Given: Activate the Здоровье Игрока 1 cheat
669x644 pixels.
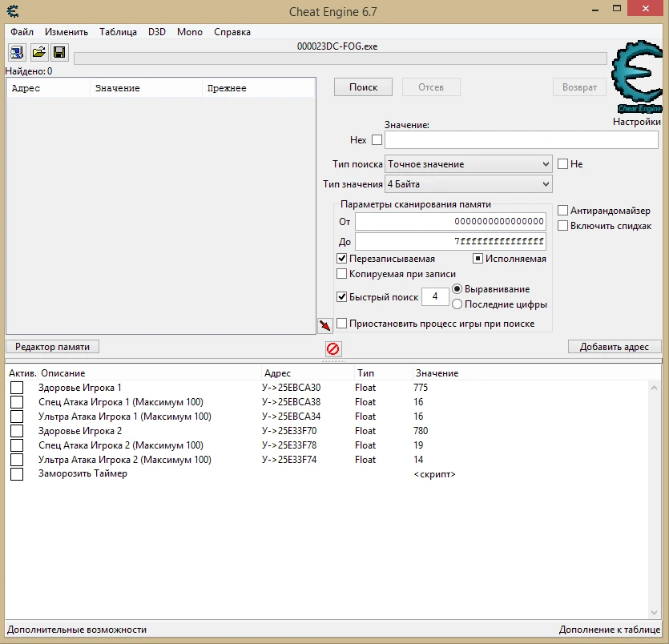Looking at the screenshot, I should (x=17, y=387).
